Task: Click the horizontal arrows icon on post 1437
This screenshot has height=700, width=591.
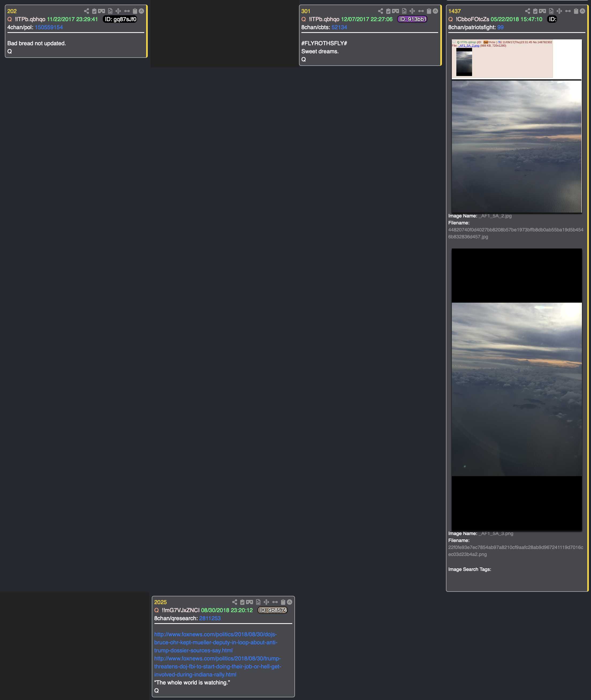Action: (x=568, y=11)
